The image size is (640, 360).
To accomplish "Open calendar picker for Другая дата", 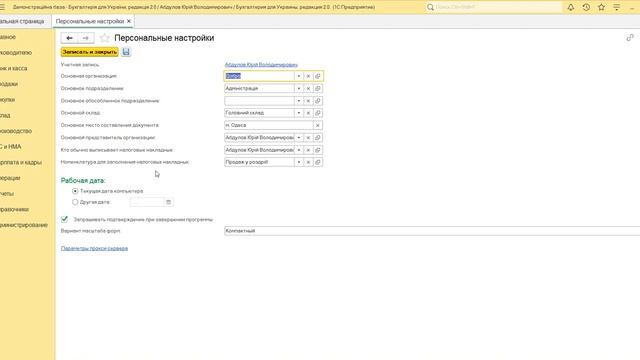I will (168, 202).
